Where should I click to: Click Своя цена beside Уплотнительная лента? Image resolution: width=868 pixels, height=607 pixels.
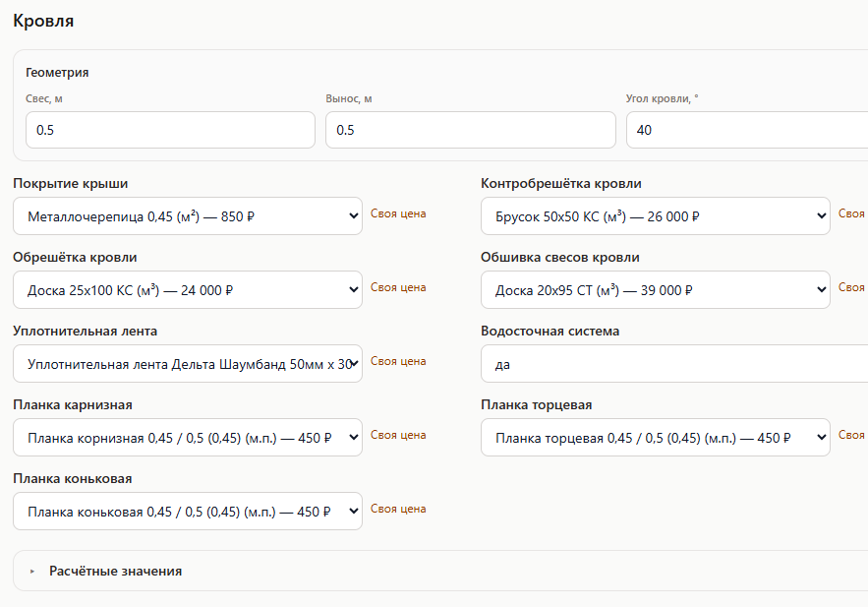pos(398,361)
